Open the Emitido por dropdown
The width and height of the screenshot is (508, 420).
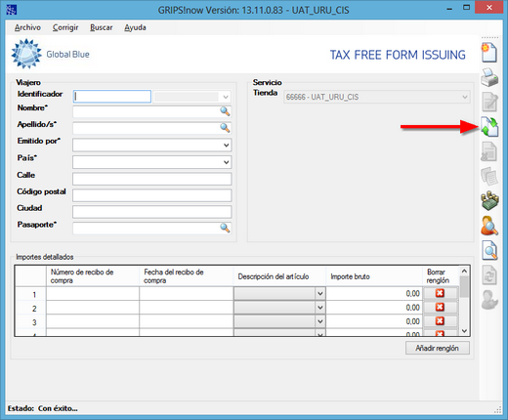226,146
